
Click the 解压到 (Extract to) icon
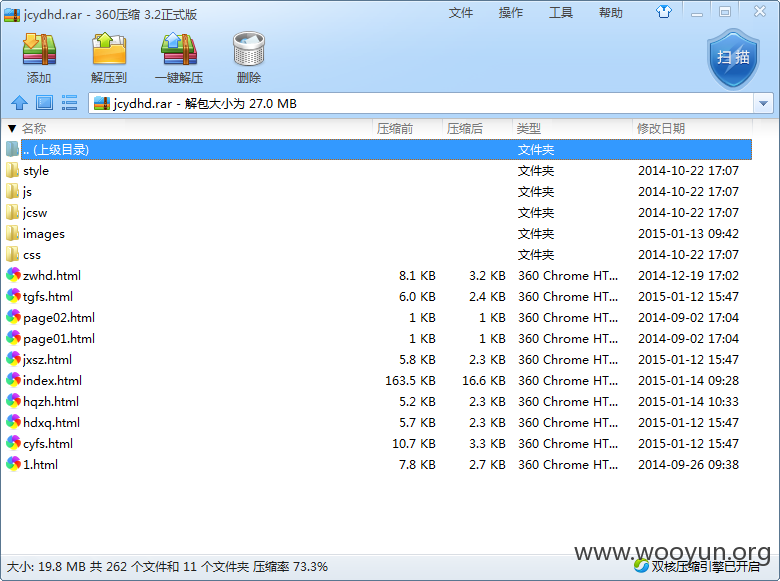point(109,50)
